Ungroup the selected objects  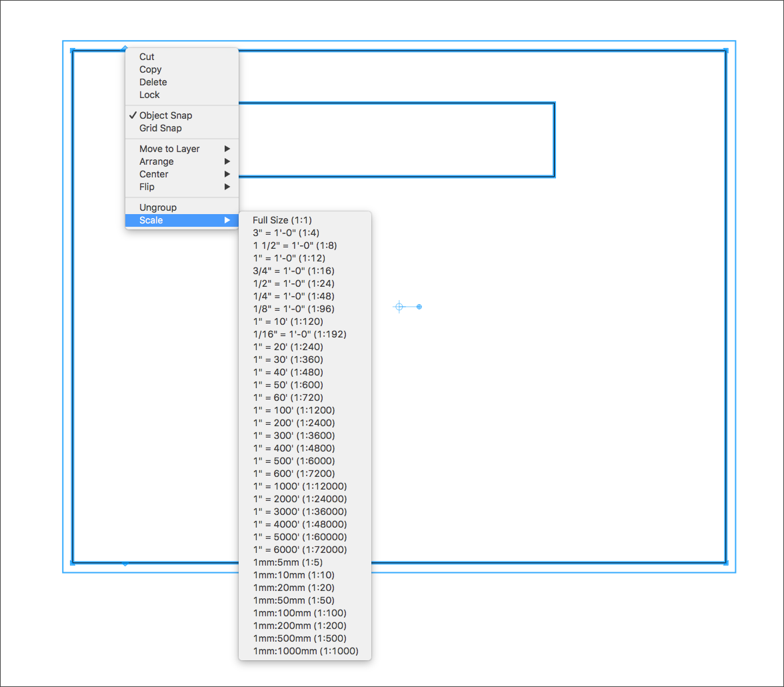[x=156, y=207]
